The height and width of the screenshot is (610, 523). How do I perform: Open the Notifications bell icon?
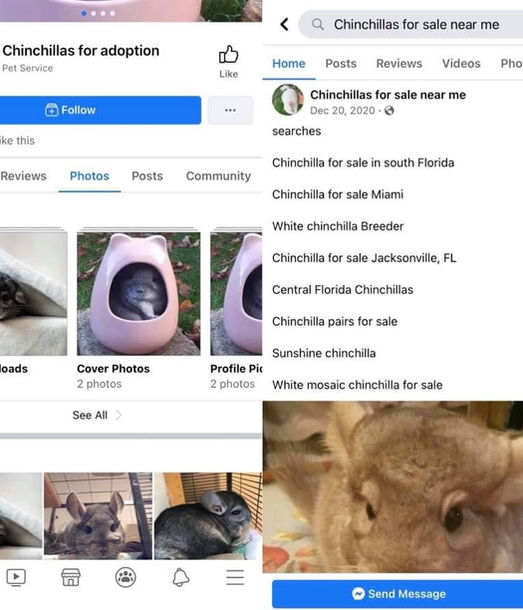tap(181, 577)
